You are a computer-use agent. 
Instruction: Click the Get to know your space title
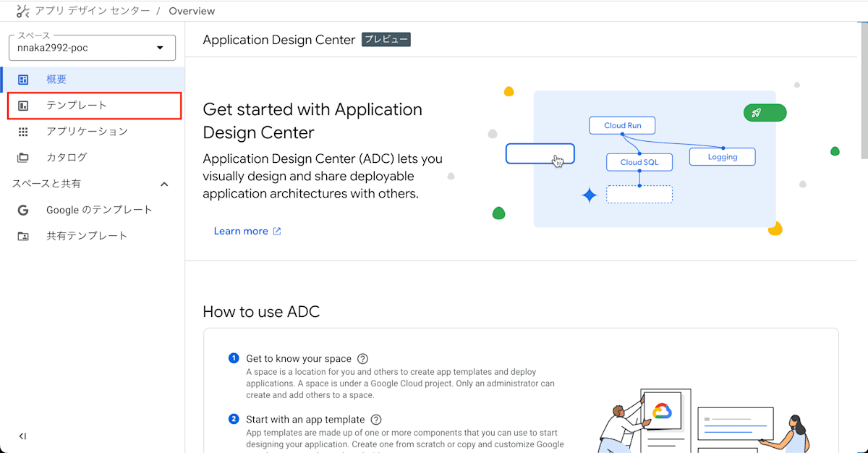coord(299,359)
